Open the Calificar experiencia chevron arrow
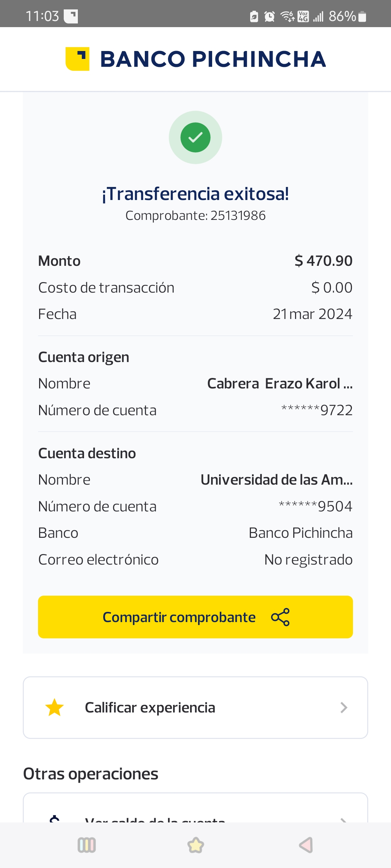 [344, 707]
